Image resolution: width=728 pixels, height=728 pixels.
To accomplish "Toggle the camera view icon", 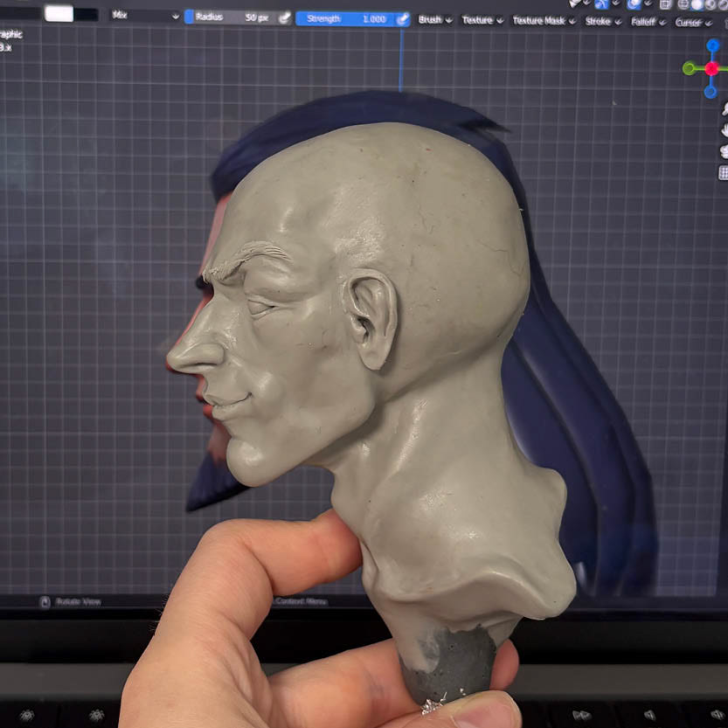I will pyautogui.click(x=725, y=151).
